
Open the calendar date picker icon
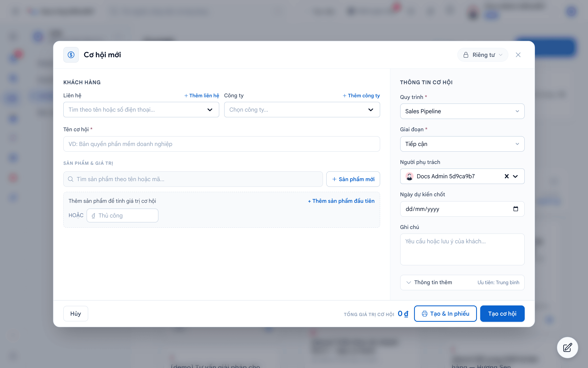coord(516,209)
